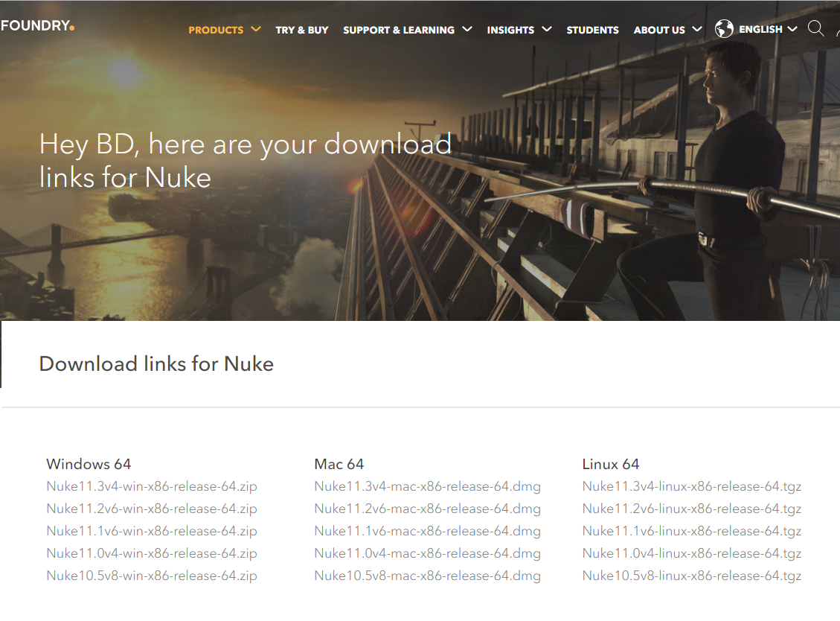This screenshot has width=840, height=621.
Task: Download Nuke11.3v4 Mac dmg
Action: (x=428, y=486)
